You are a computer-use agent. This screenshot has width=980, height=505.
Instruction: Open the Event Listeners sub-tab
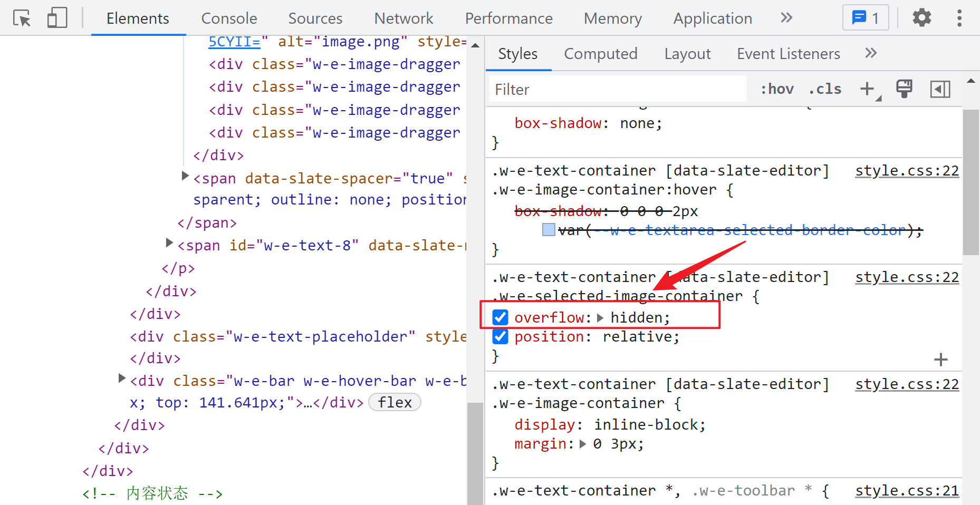[x=788, y=54]
